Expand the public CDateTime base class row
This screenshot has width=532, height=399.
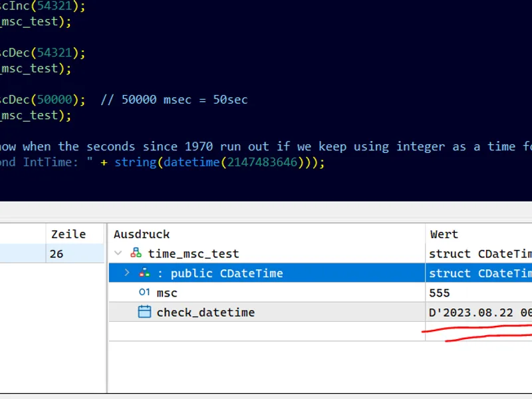click(127, 273)
